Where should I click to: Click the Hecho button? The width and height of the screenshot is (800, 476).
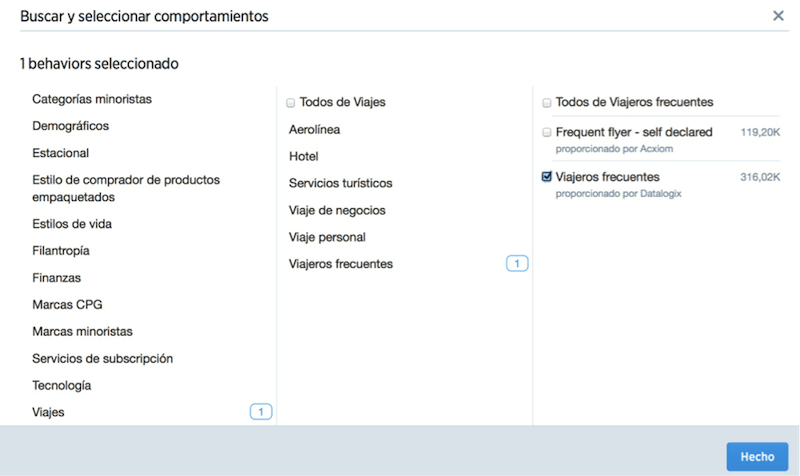pyautogui.click(x=757, y=456)
